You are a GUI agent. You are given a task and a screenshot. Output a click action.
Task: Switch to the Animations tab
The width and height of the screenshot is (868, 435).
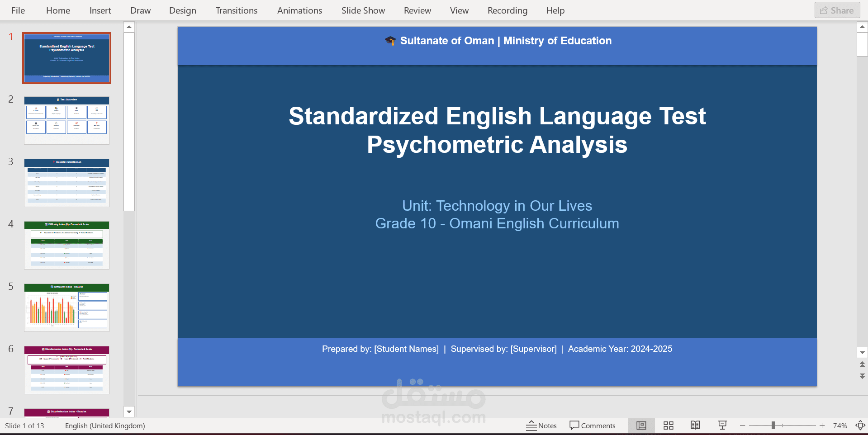(299, 10)
